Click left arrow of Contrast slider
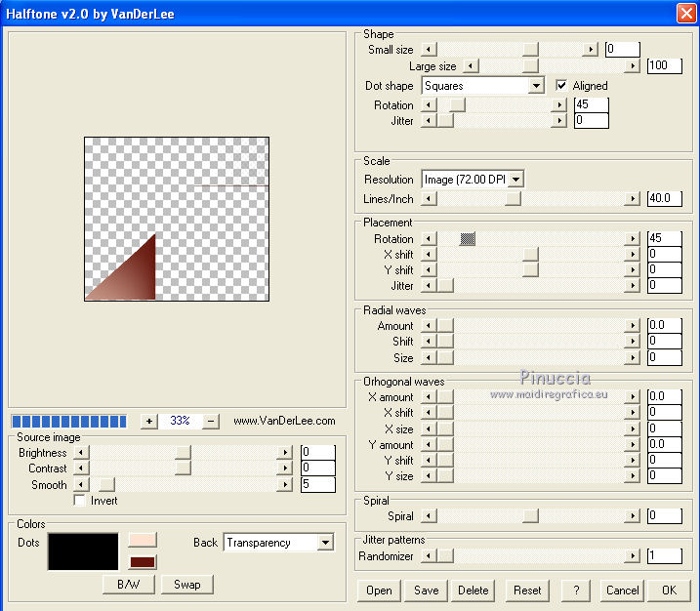Screen dimensions: 700x611 click(x=81, y=468)
